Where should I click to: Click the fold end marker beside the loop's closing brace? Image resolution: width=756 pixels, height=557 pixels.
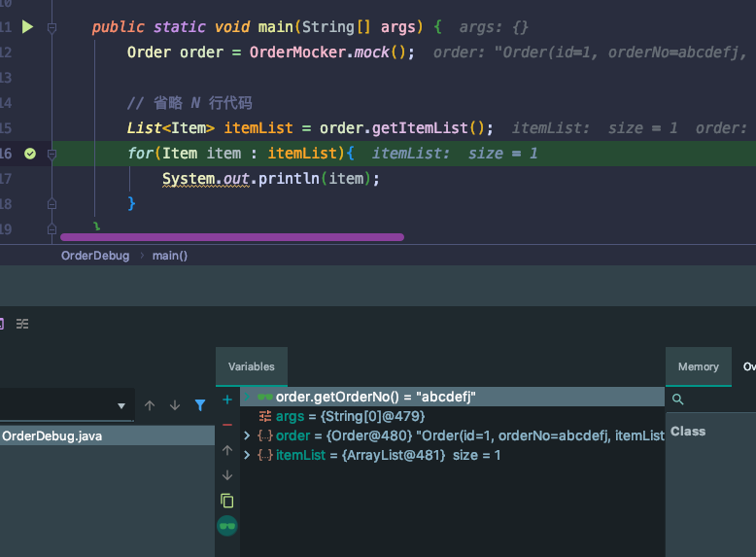(52, 204)
